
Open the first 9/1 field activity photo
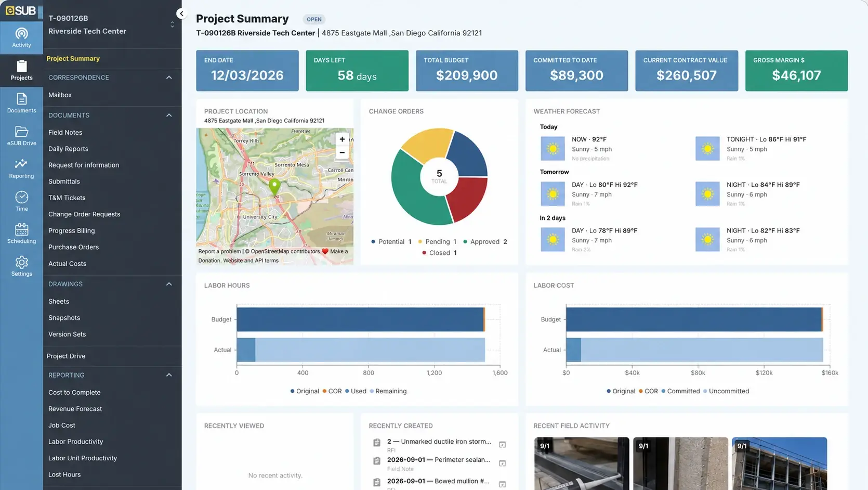click(582, 463)
